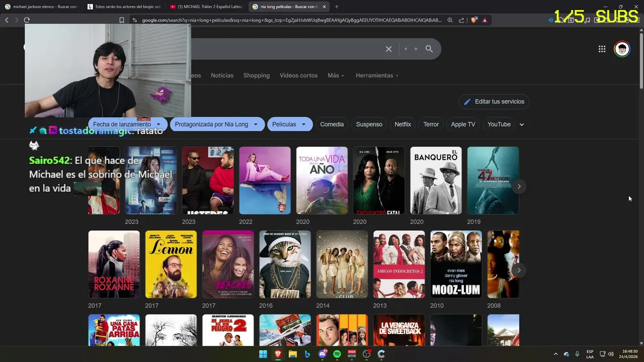Toggle the Netflix filter chip

[403, 124]
